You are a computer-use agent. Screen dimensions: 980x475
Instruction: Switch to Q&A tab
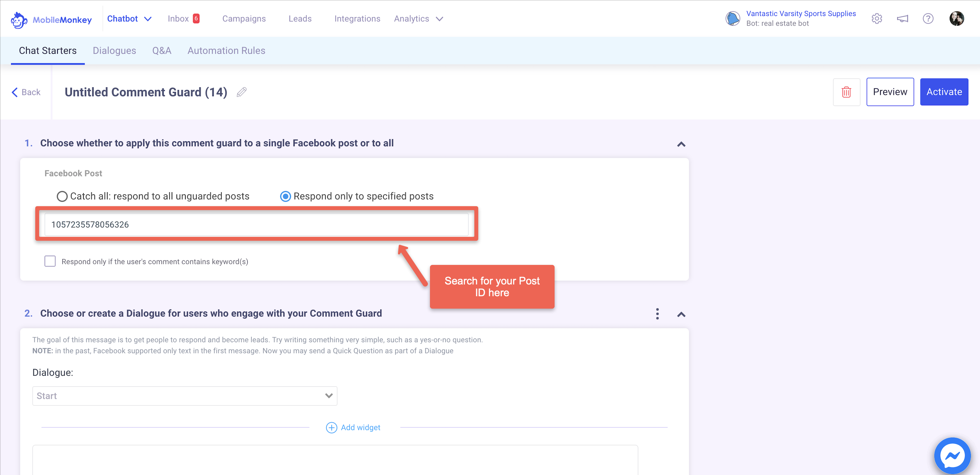(x=162, y=51)
